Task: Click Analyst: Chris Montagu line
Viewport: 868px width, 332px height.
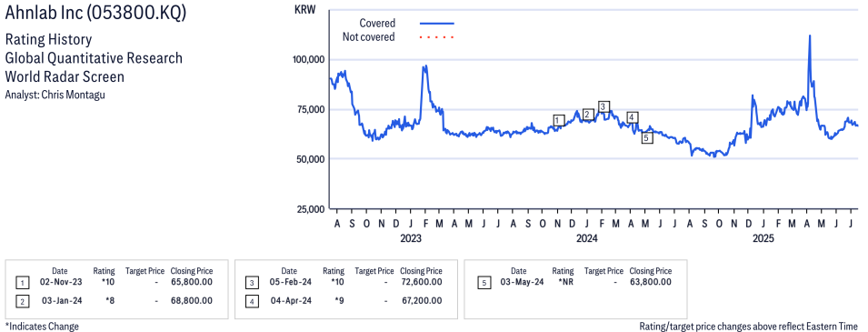Action: point(55,95)
